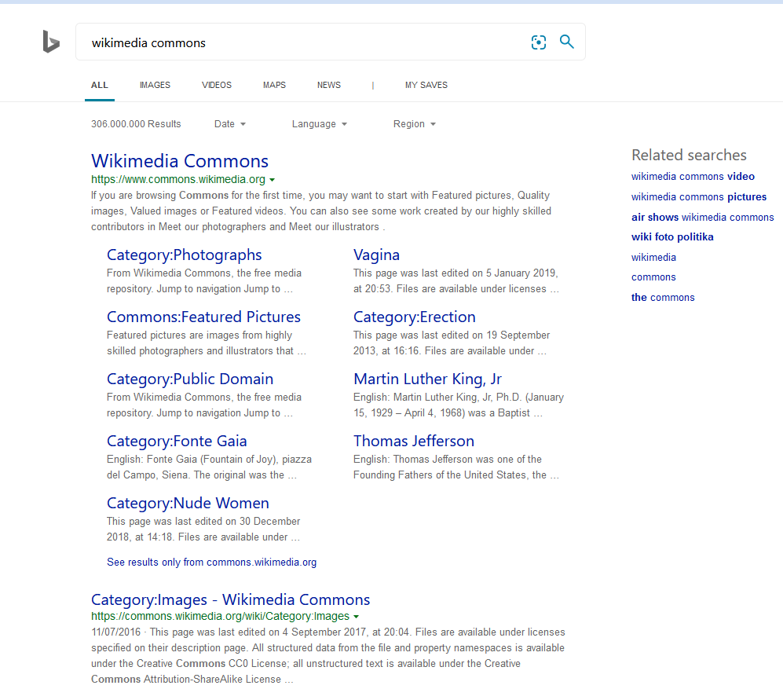
Task: Click the commons.wikimedia.org/wiki/Category:Images URL
Action: 220,616
